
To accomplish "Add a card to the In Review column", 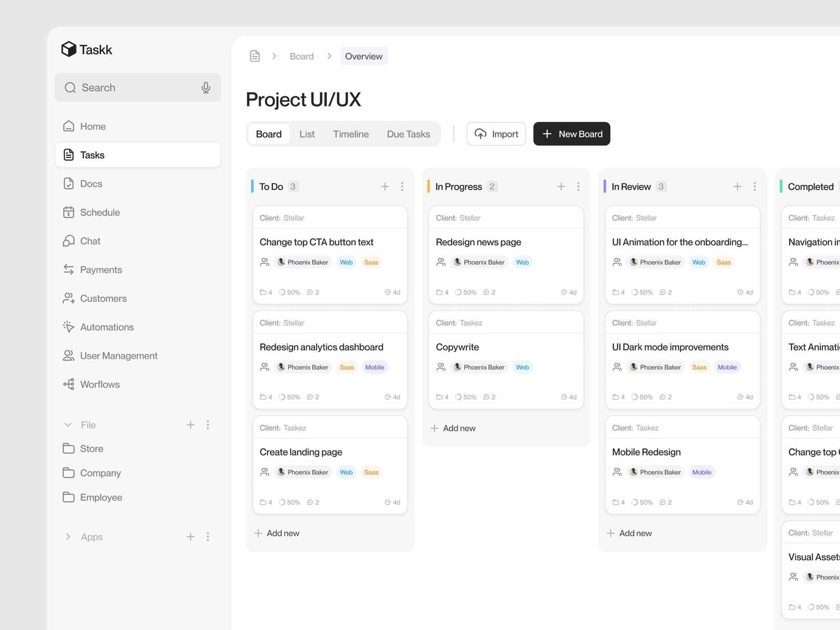I will pos(737,186).
